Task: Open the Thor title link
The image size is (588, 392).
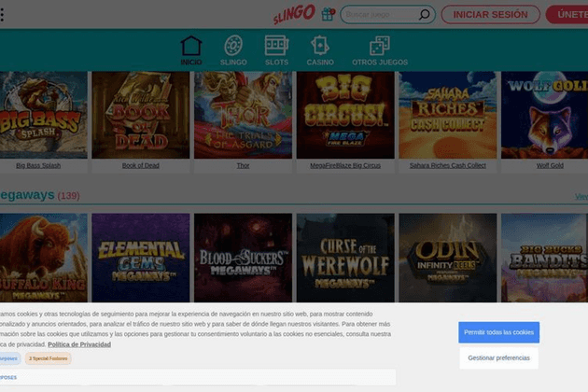Action: [243, 165]
